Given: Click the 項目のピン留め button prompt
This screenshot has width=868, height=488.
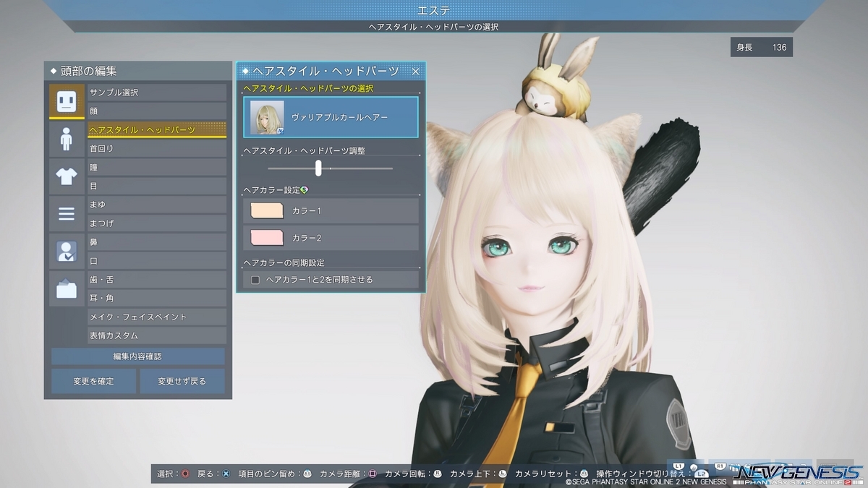Looking at the screenshot, I should coord(307,474).
